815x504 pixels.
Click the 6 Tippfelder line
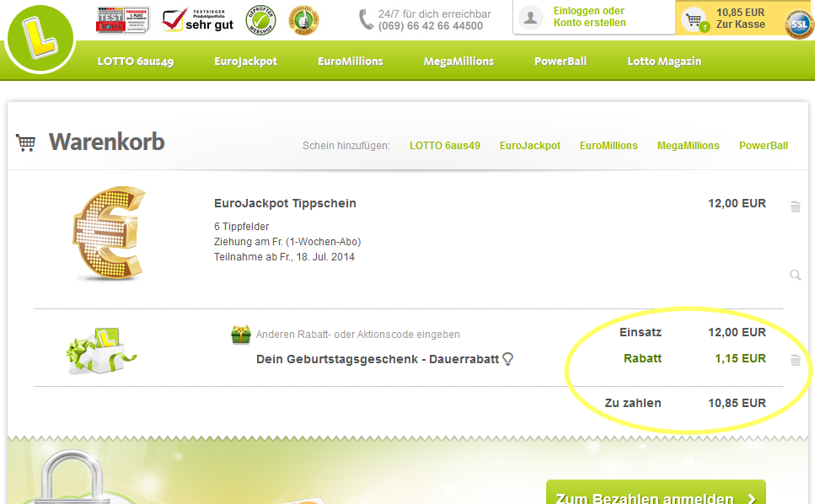[x=242, y=227]
